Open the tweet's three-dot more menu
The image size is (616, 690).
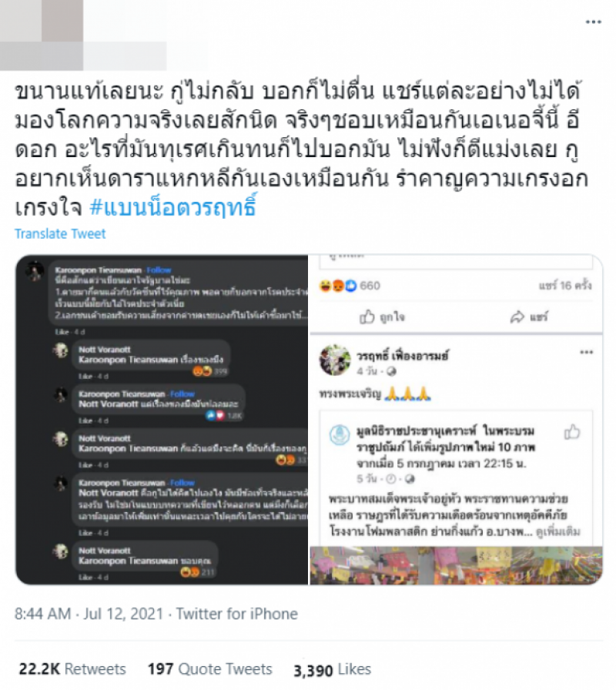click(x=593, y=22)
